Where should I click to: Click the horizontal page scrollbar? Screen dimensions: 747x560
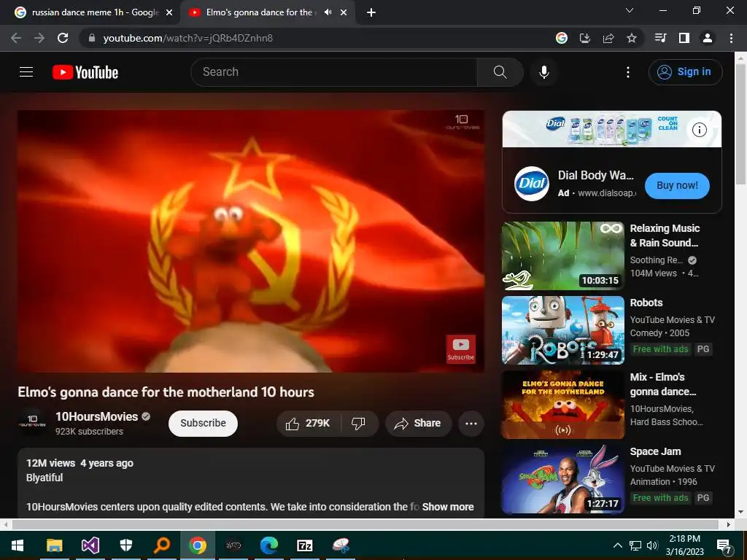(365, 524)
